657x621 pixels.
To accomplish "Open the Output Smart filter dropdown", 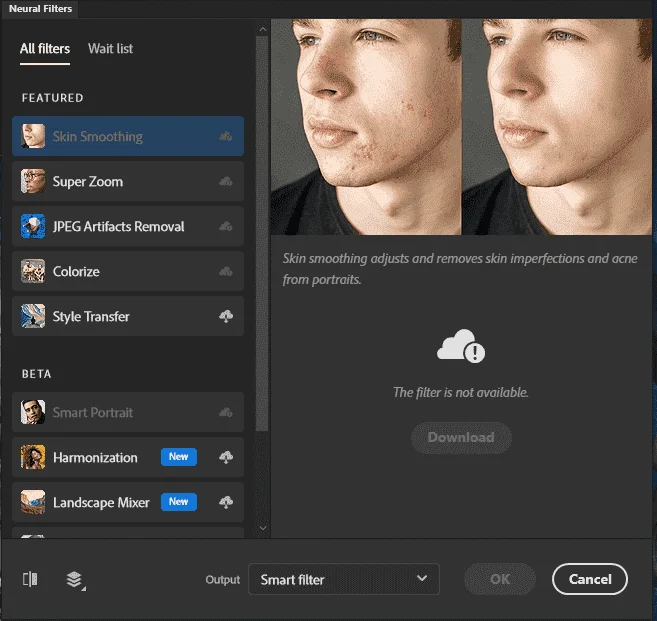I will [x=344, y=579].
